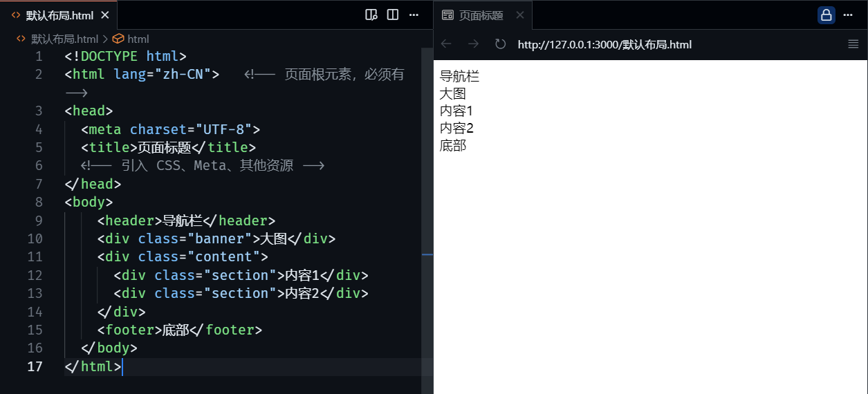
Task: Open editor More Actions ellipsis menu
Action: (414, 15)
